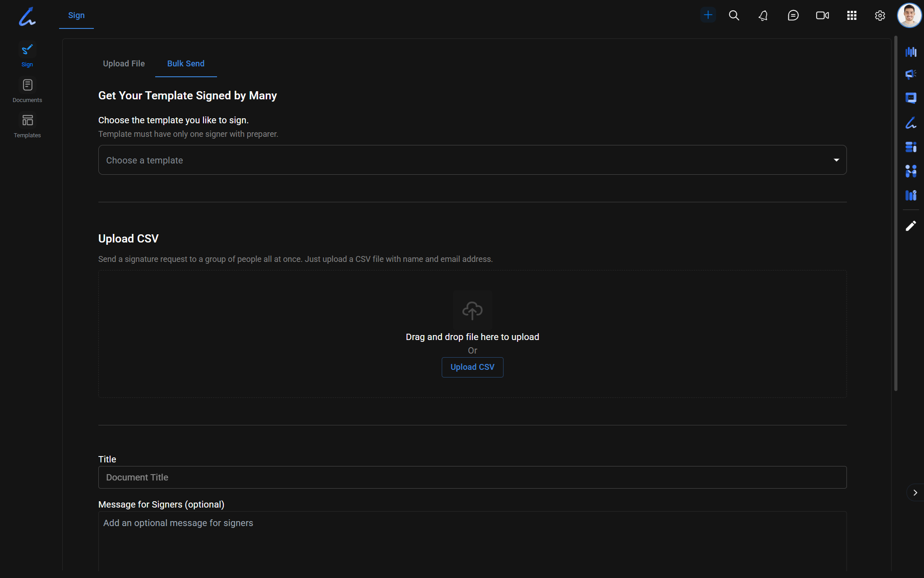Screen dimensions: 924x578
Task: Open search with magnifier icon
Action: [734, 15]
